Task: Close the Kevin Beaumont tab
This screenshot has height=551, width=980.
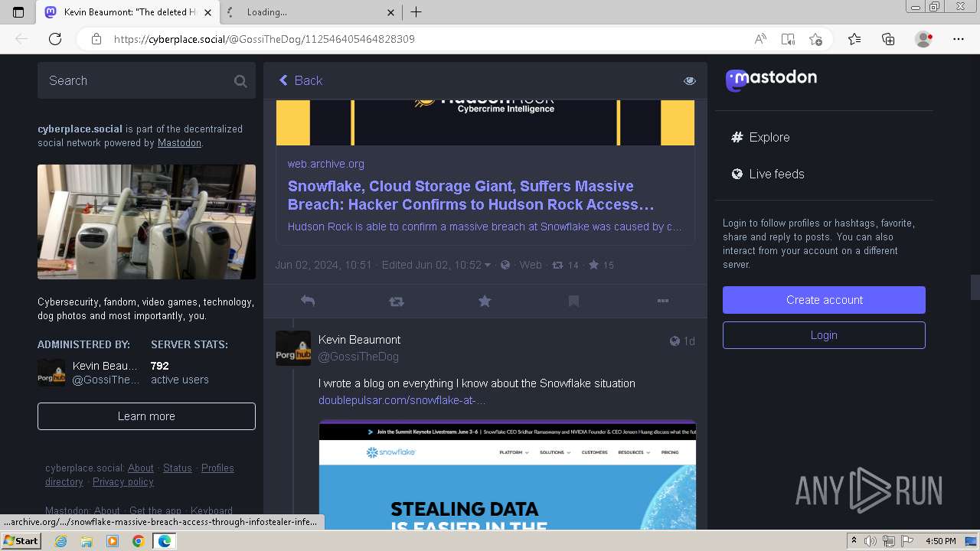Action: [207, 12]
